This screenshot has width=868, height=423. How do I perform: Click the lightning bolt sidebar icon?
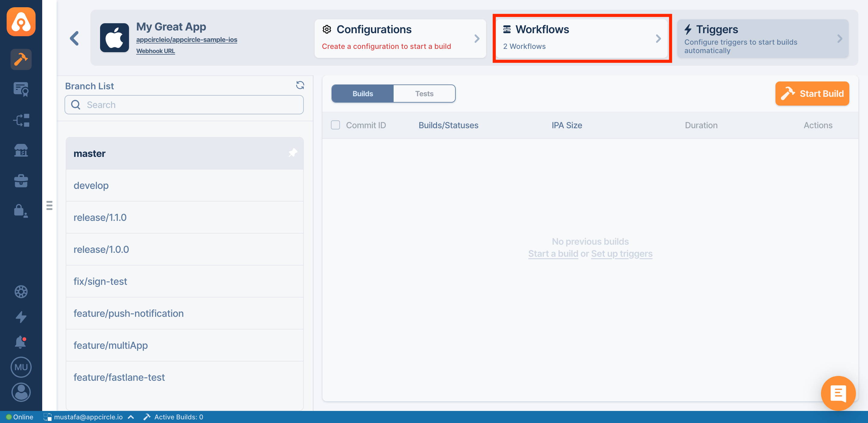[21, 317]
